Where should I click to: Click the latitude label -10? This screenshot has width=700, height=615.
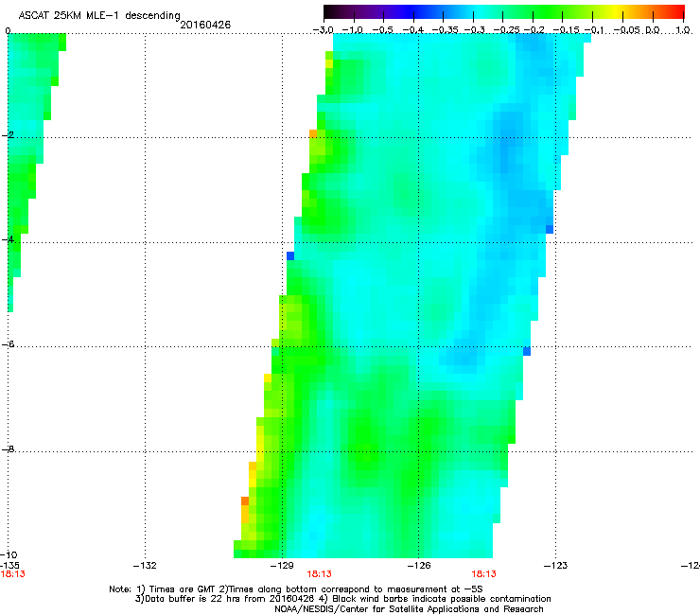coord(9,554)
